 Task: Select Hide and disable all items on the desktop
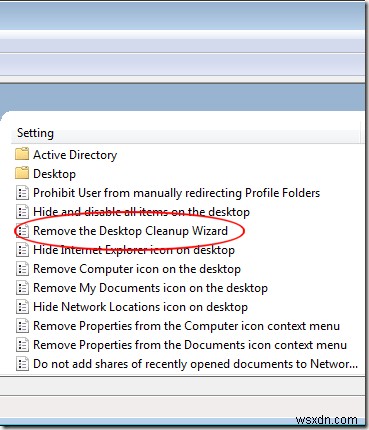pos(141,212)
